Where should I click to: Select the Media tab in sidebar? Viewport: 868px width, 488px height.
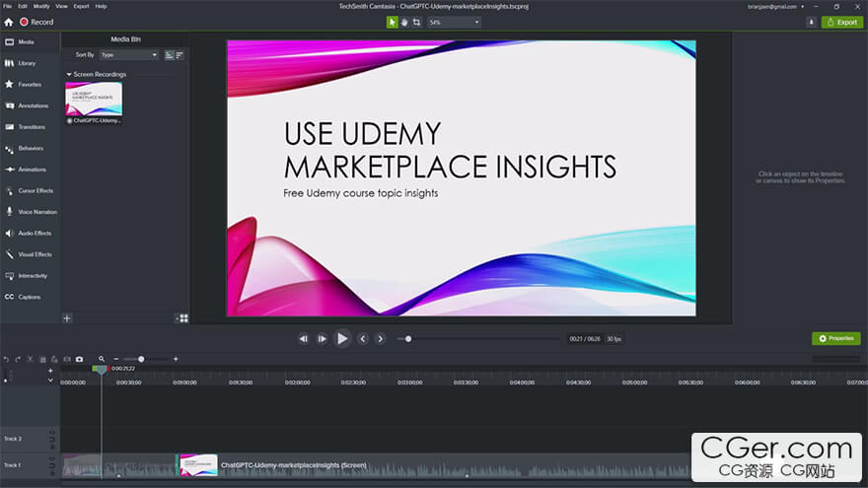pos(30,42)
